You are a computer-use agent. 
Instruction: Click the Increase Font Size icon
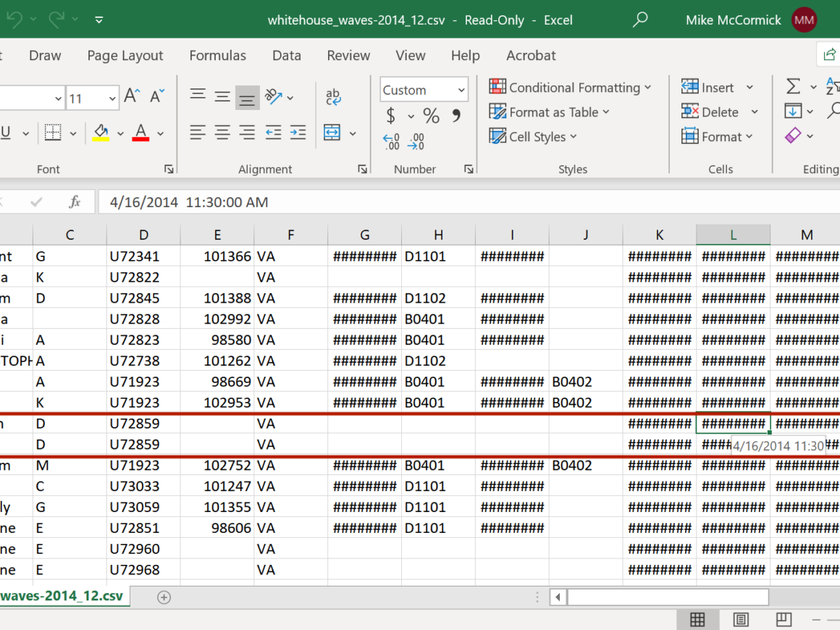coord(132,96)
